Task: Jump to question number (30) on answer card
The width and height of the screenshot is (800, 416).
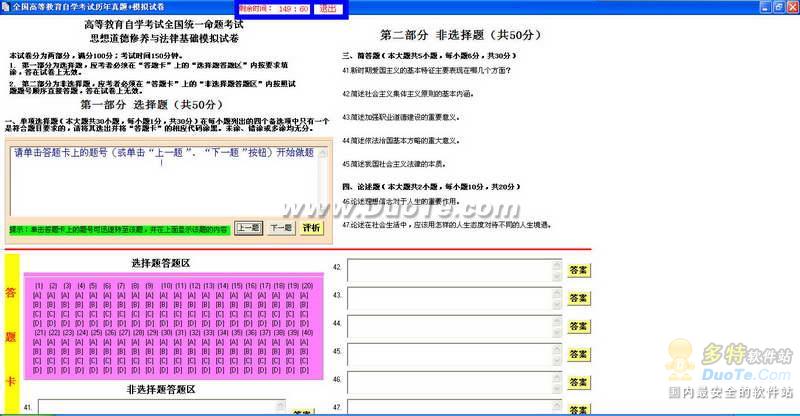Action: coord(165,334)
